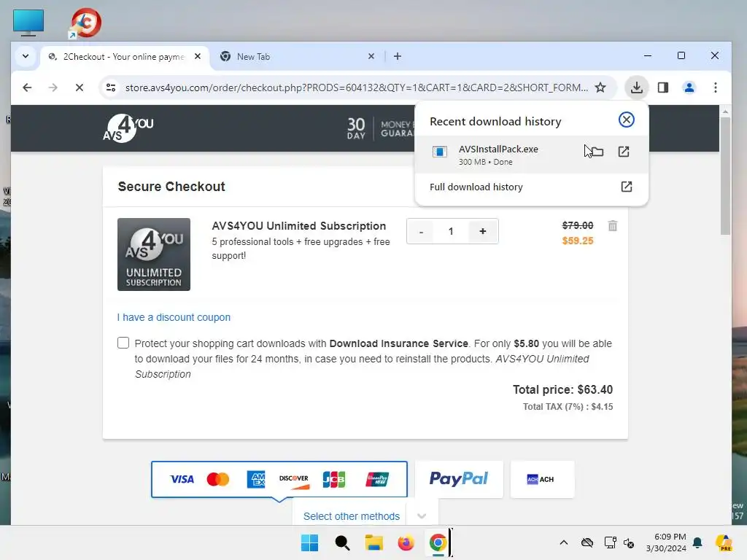This screenshot has height=560, width=747.
Task: Click the Chrome taskbar icon
Action: pos(438,542)
